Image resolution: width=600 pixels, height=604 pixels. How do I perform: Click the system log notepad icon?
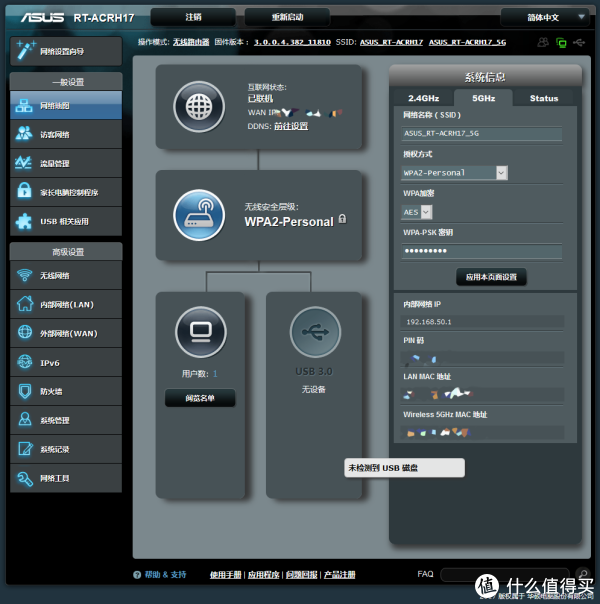pos(25,449)
